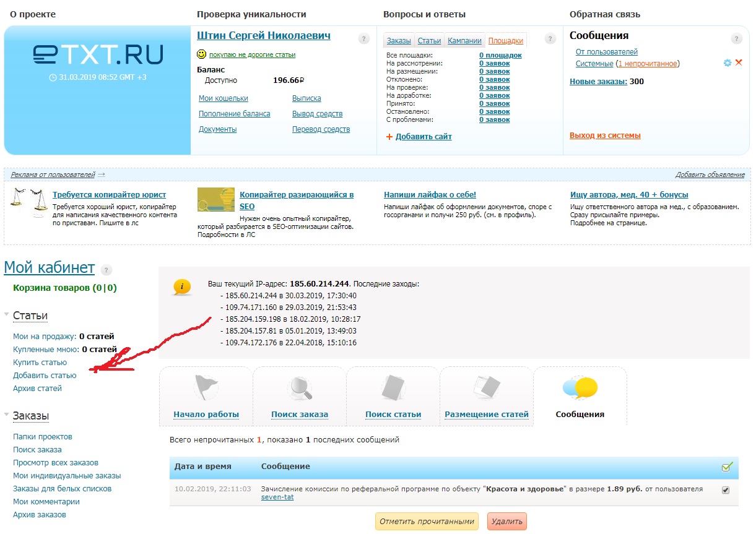Click the select-all checkmark icon in table header
This screenshot has width=756, height=534.
(727, 467)
